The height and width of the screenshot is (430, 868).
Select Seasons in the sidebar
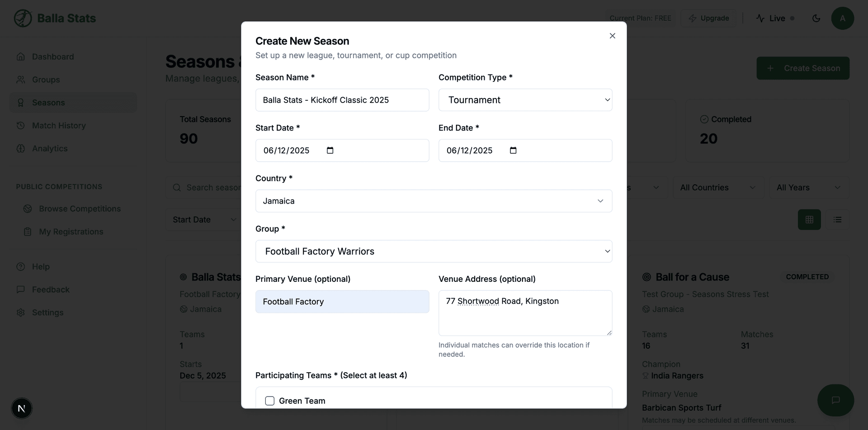coord(47,103)
